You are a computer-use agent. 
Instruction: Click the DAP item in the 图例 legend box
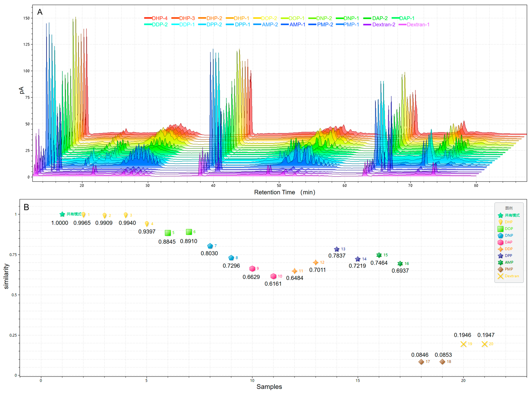coord(508,242)
